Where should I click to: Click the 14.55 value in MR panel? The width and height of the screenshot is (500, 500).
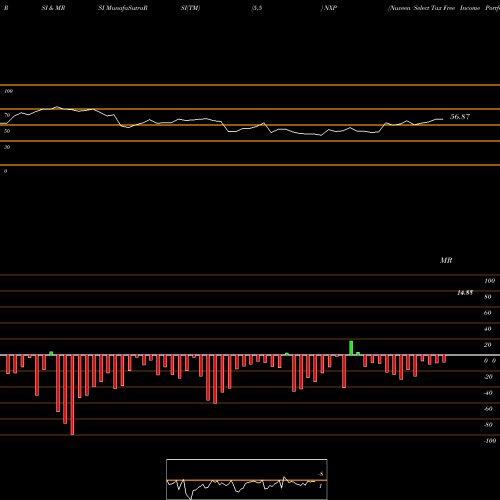[465, 293]
